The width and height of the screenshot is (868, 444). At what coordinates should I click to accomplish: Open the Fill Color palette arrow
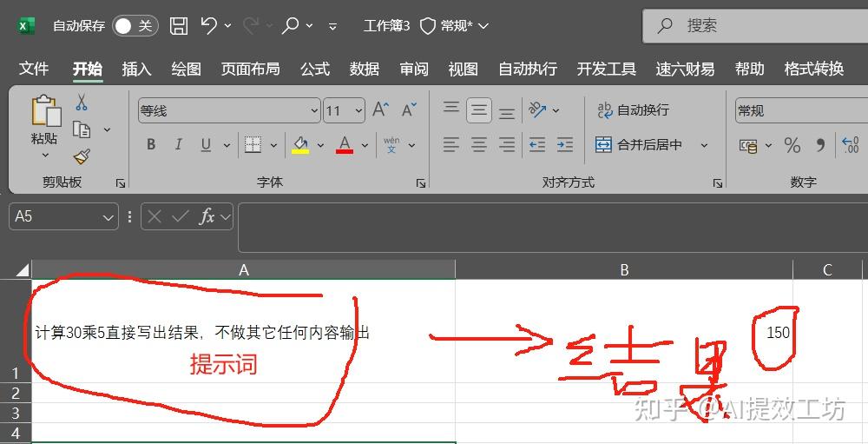[320, 145]
